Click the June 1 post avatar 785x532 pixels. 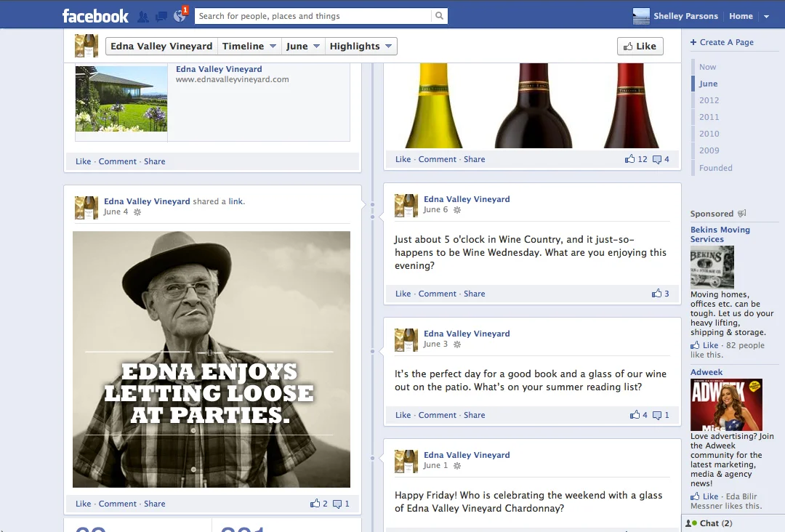(x=406, y=461)
